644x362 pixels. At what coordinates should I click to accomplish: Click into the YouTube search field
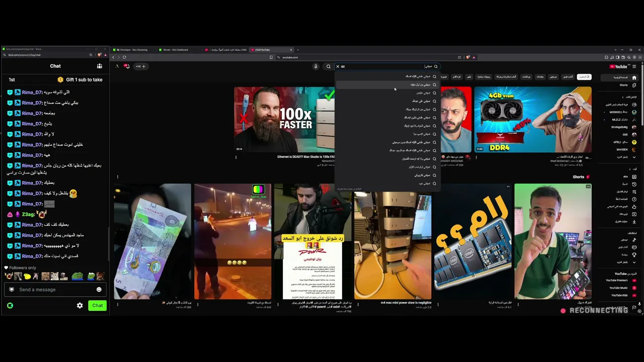pos(387,66)
